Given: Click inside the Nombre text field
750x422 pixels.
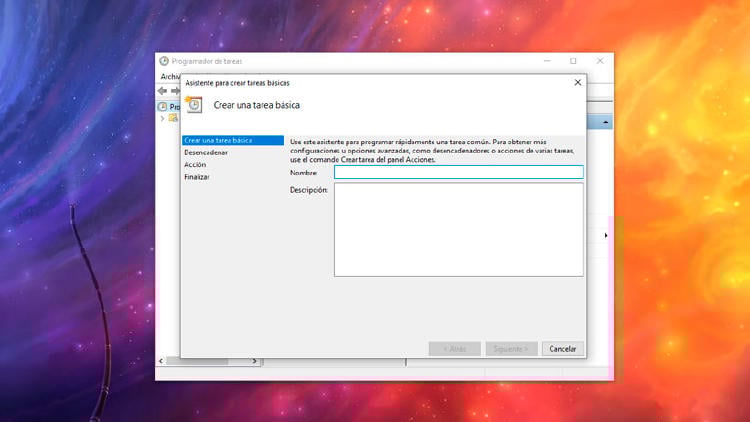Looking at the screenshot, I should (x=458, y=172).
